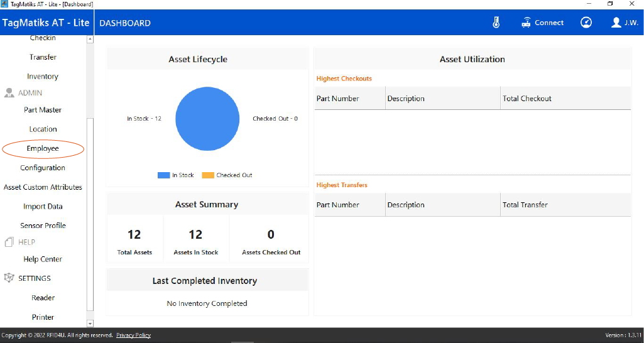Viewport: 644px width, 343px height.
Task: Open Part Master from sidebar
Action: (x=43, y=110)
